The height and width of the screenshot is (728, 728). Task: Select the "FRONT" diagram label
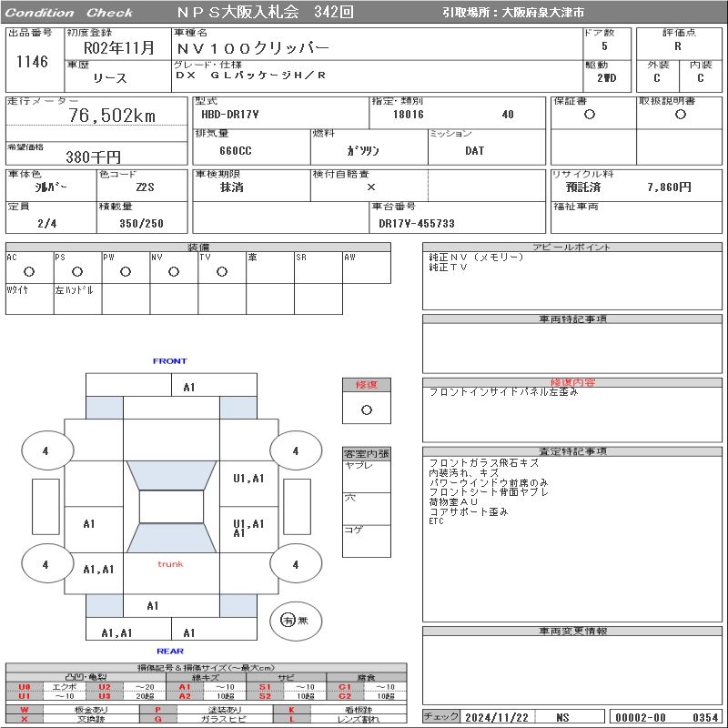170,360
